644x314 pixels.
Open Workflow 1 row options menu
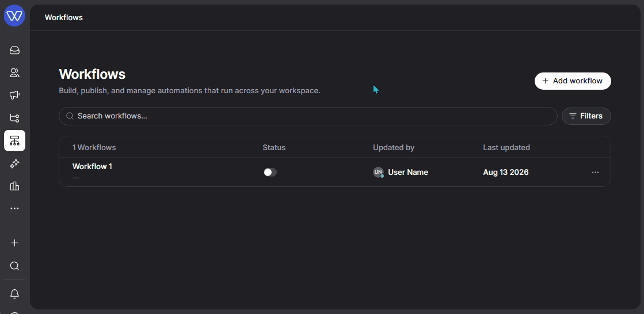pyautogui.click(x=595, y=173)
